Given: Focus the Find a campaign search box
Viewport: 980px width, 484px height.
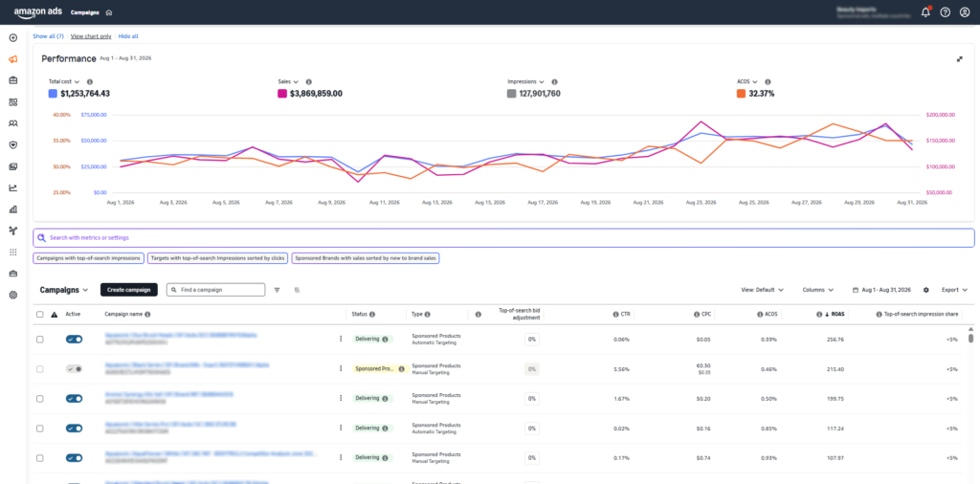Looking at the screenshot, I should (x=215, y=290).
